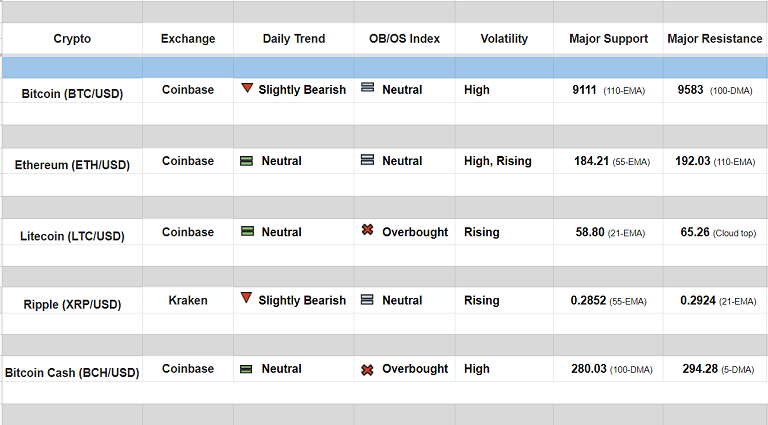
Task: Click Ripple's red bearish trend arrow
Action: [x=247, y=298]
